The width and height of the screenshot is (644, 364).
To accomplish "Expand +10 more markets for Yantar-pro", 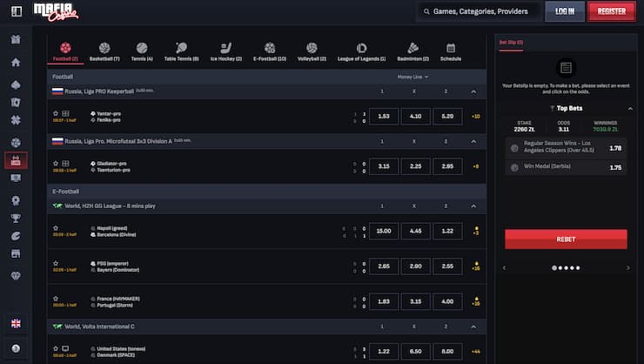I will pos(476,117).
